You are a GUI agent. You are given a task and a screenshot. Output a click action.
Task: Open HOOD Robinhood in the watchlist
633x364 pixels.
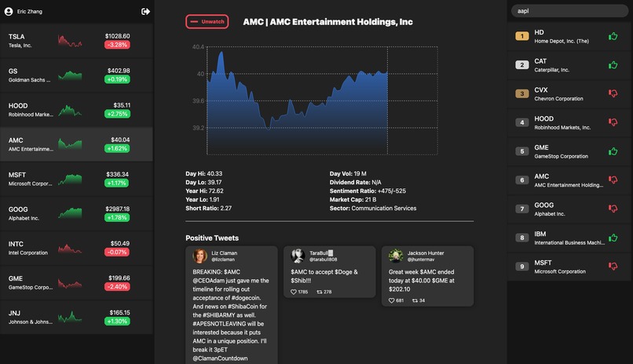click(76, 110)
